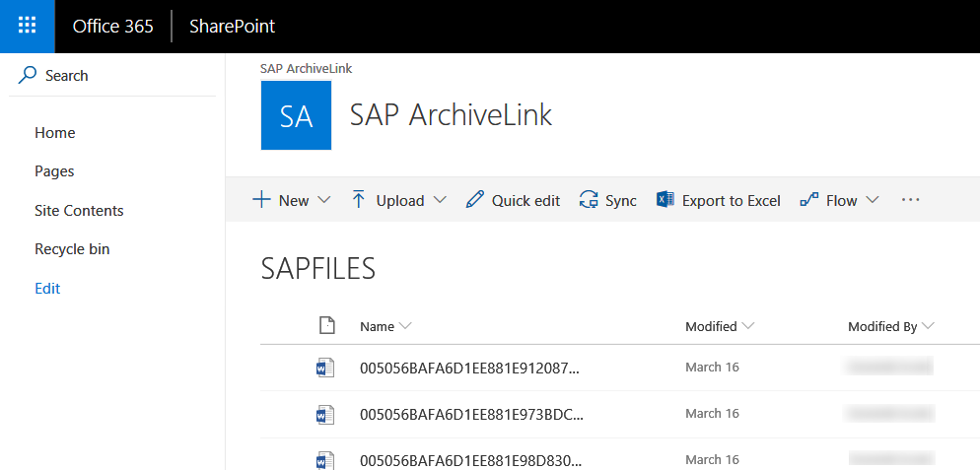Open the Office 365 app launcher waffle
Image resolution: width=980 pixels, height=470 pixels.
27,27
